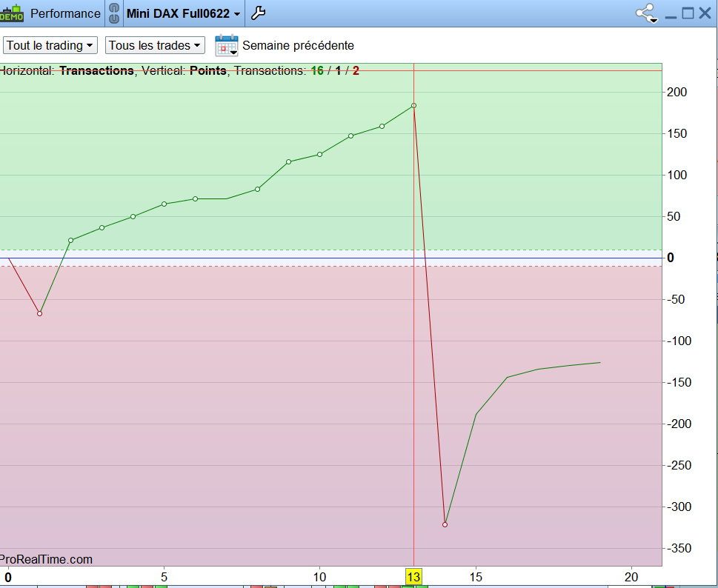
Task: Click the ProRealTime.com link text
Action: click(46, 559)
